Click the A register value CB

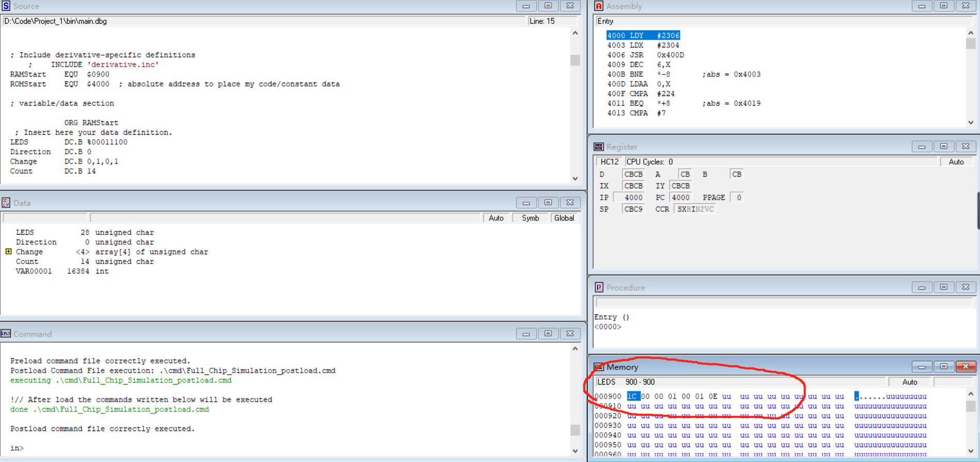[x=685, y=174]
